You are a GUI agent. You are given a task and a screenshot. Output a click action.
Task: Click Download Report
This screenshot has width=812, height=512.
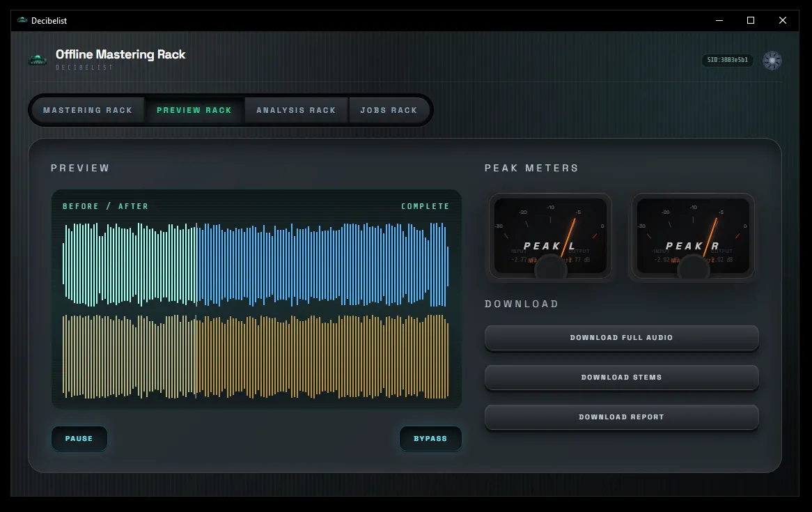pos(621,417)
